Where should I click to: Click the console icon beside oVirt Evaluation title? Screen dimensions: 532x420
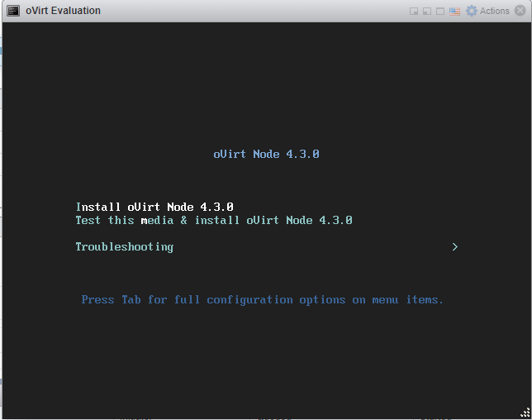click(13, 11)
